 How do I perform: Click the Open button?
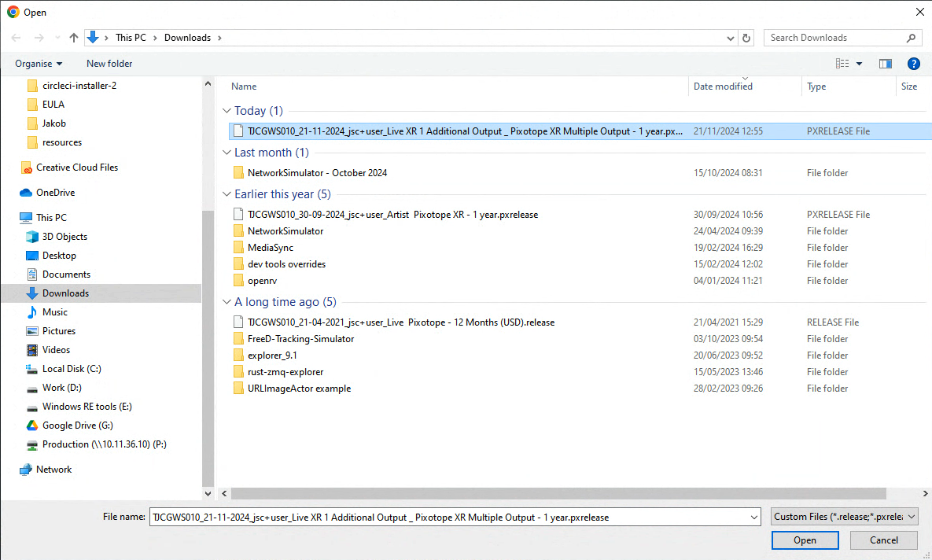coord(805,540)
